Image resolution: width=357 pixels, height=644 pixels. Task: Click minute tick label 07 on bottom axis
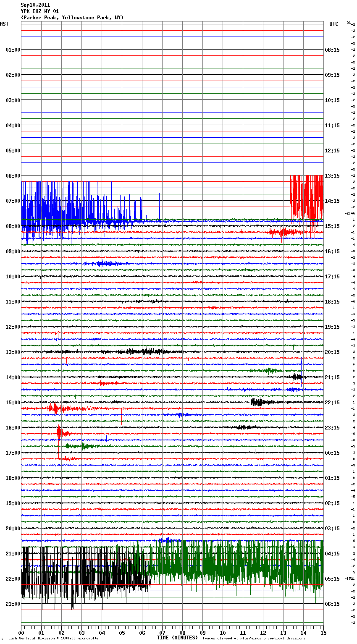(x=162, y=633)
